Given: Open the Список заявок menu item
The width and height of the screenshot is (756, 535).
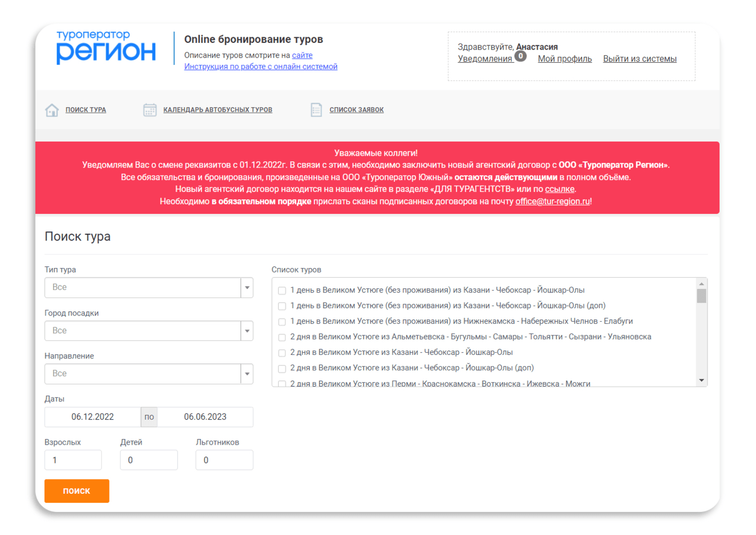Looking at the screenshot, I should pyautogui.click(x=357, y=110).
